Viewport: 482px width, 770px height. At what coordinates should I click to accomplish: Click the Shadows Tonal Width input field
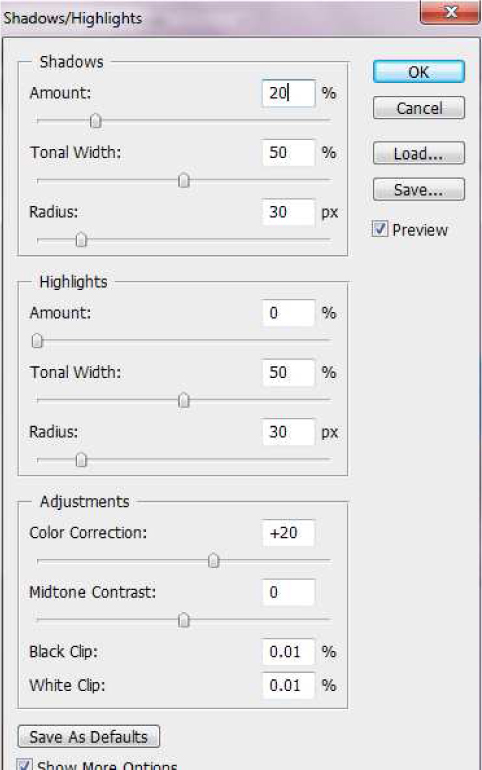tap(288, 152)
